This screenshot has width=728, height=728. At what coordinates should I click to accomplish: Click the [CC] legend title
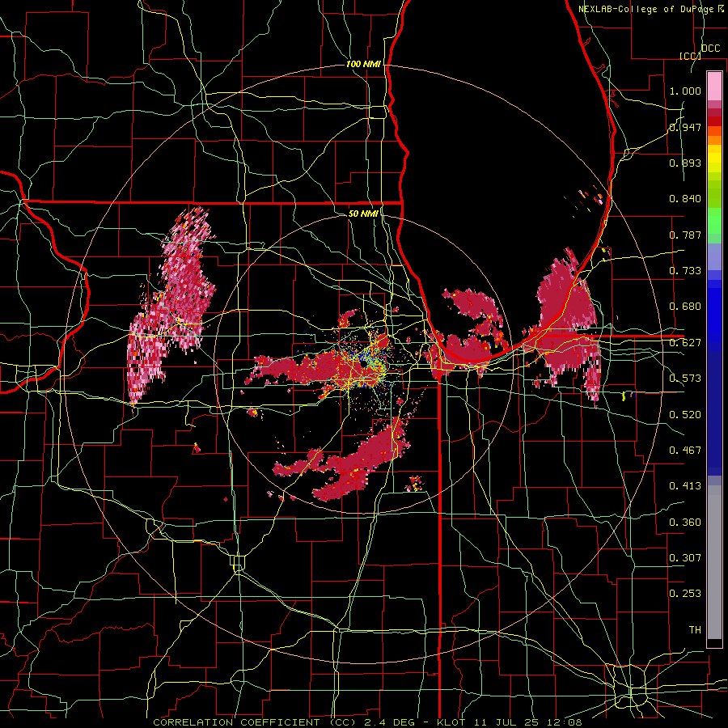[x=690, y=56]
